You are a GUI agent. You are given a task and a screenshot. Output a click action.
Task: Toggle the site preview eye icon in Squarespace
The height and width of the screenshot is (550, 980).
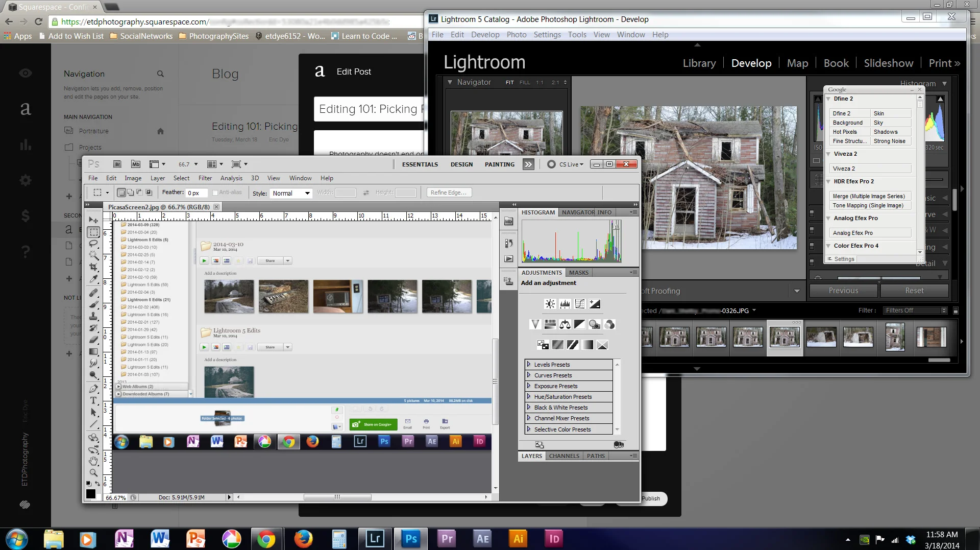26,73
